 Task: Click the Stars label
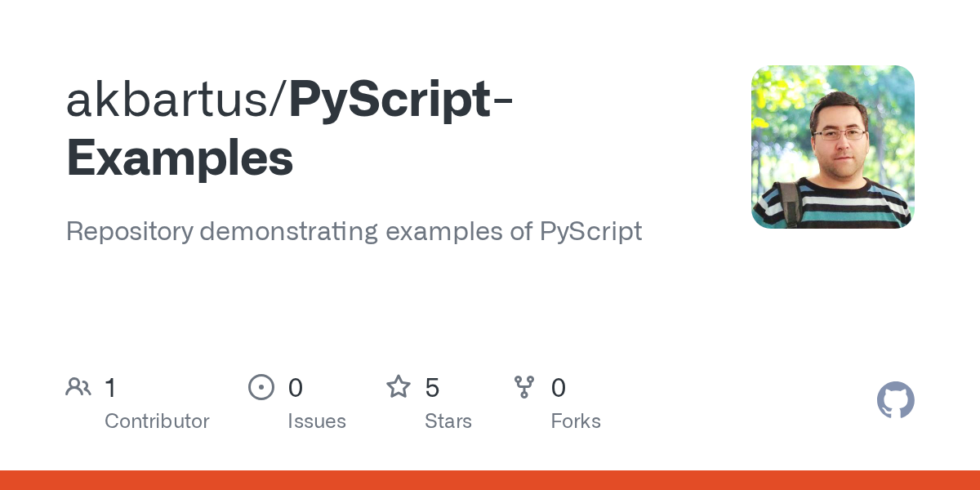tap(448, 421)
